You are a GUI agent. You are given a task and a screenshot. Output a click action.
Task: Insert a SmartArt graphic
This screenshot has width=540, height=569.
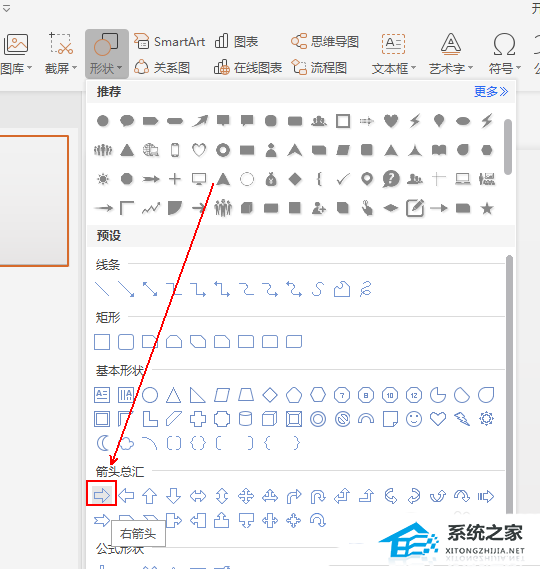169,42
